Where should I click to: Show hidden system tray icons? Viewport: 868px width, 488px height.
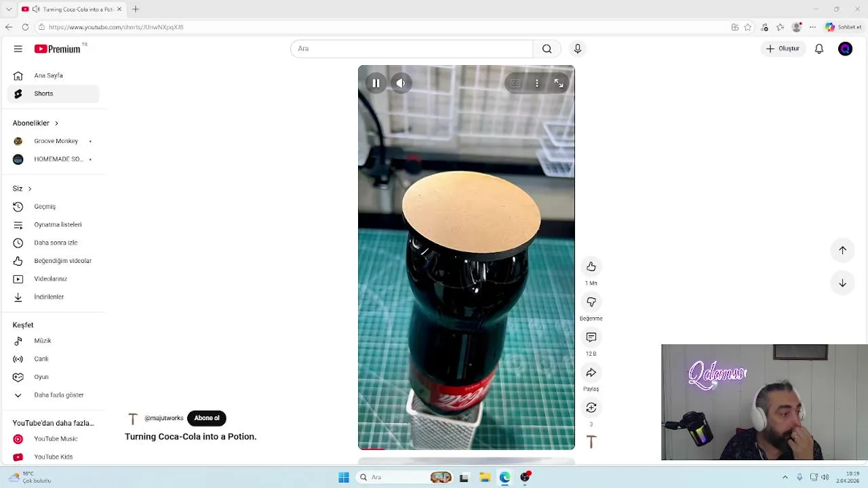(785, 477)
